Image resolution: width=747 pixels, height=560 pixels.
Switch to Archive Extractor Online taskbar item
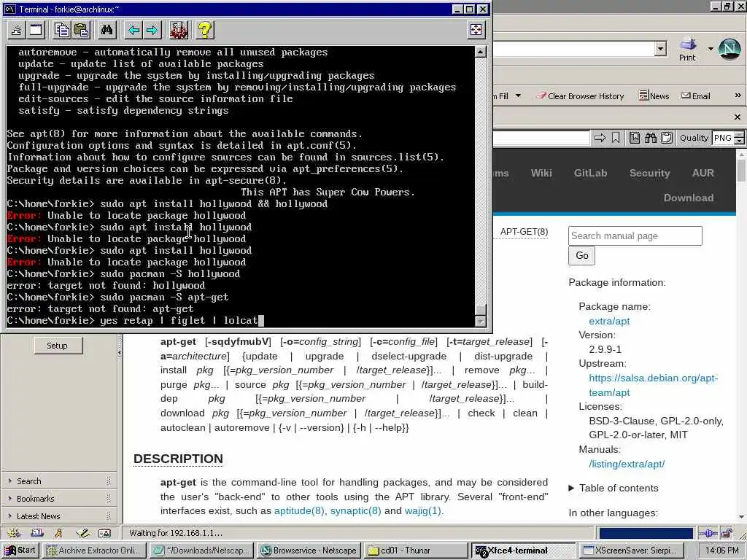pyautogui.click(x=93, y=551)
